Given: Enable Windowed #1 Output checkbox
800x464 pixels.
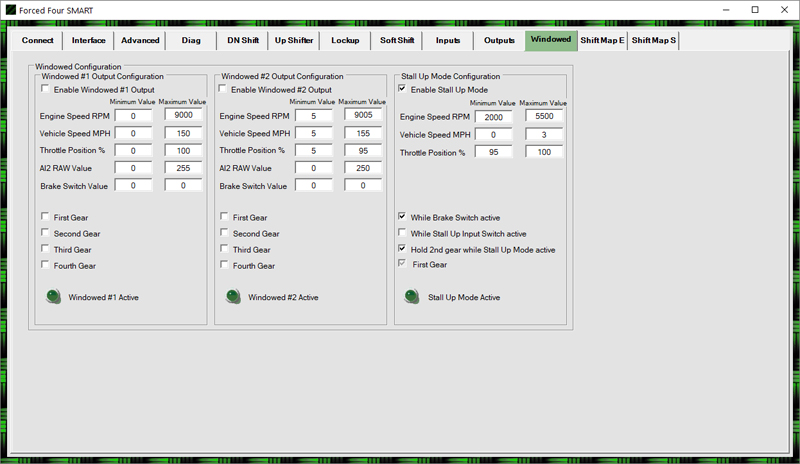Looking at the screenshot, I should 45,89.
